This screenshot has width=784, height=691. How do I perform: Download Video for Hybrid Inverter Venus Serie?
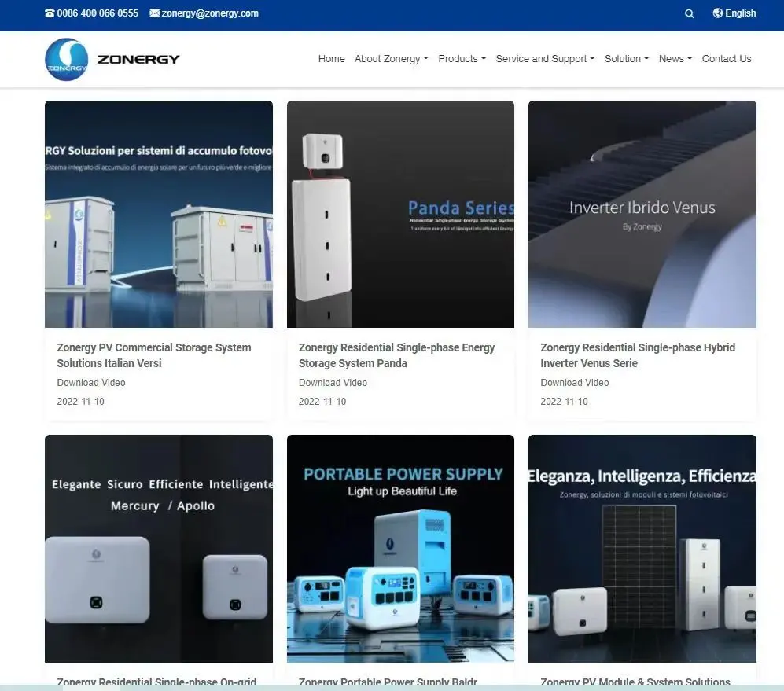575,383
